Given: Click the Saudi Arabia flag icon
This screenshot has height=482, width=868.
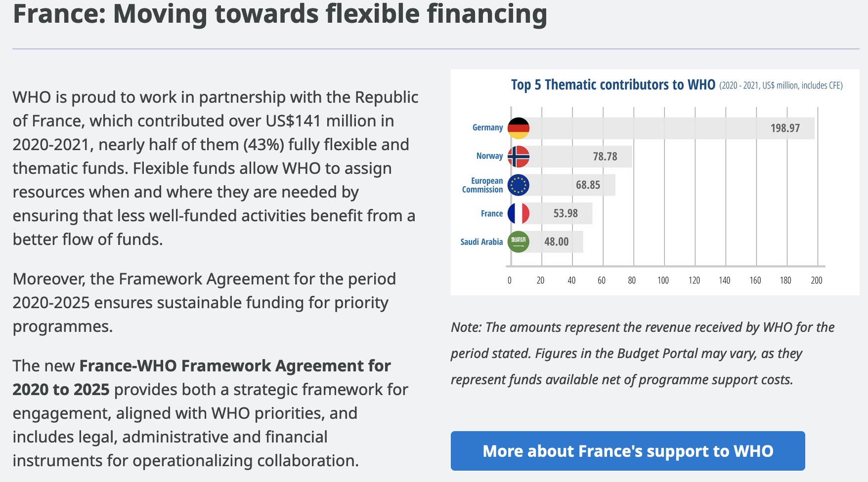Looking at the screenshot, I should pyautogui.click(x=519, y=242).
